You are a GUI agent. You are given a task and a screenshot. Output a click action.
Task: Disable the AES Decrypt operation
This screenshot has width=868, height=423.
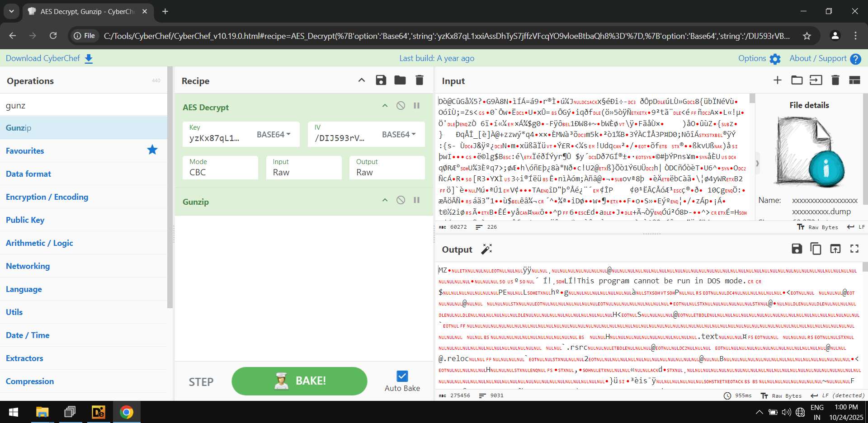tap(401, 105)
